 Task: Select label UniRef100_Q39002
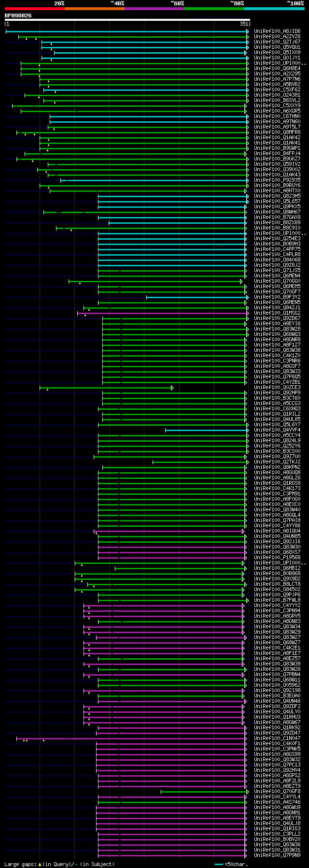point(277,170)
